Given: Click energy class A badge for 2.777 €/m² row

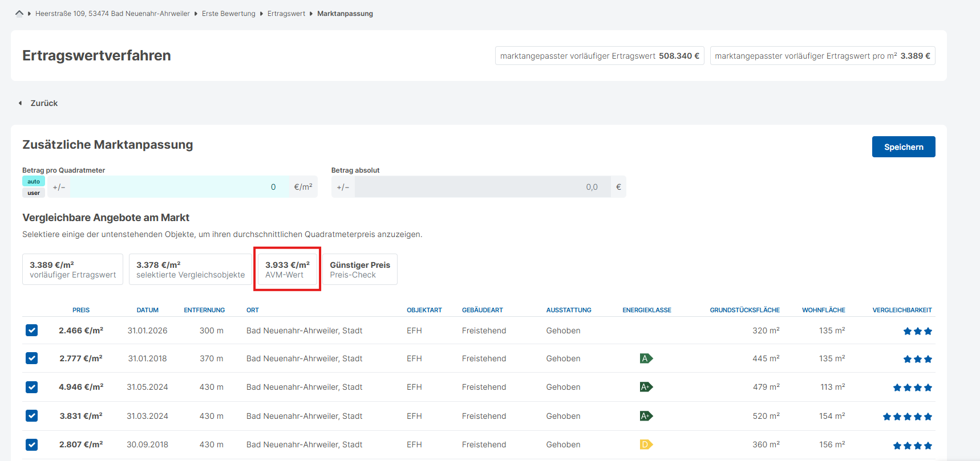Looking at the screenshot, I should tap(646, 358).
